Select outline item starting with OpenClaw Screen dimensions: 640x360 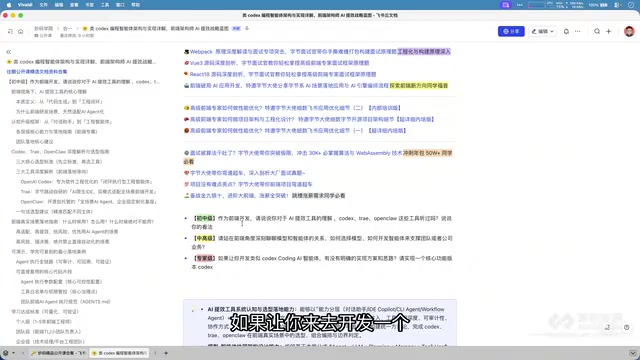point(89,202)
